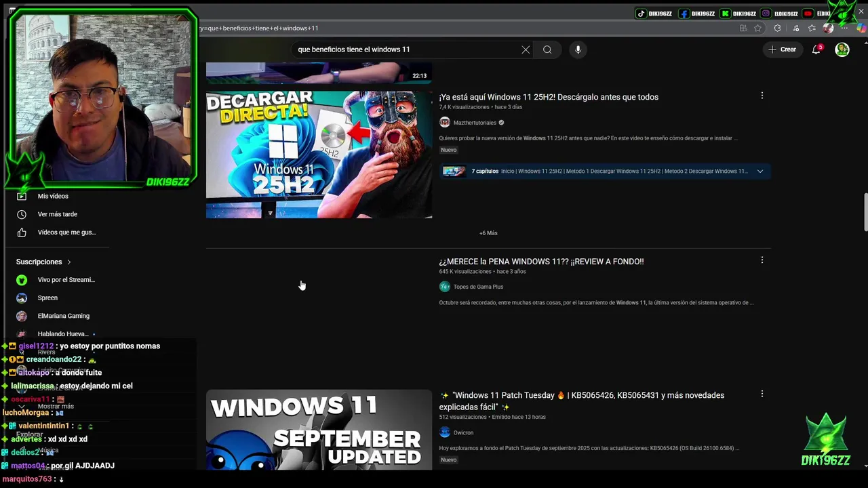Click inside the YouTube search field
Image resolution: width=868 pixels, height=488 pixels.
[x=407, y=49]
